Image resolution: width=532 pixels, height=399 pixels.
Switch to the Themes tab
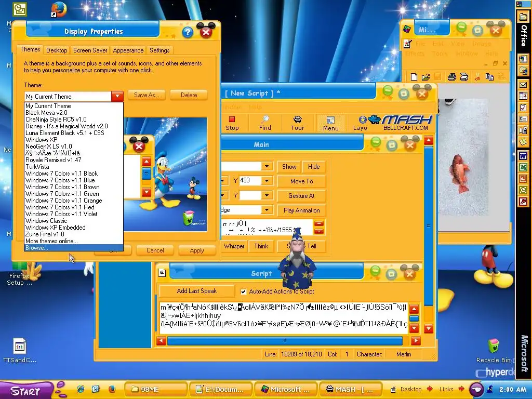click(30, 49)
